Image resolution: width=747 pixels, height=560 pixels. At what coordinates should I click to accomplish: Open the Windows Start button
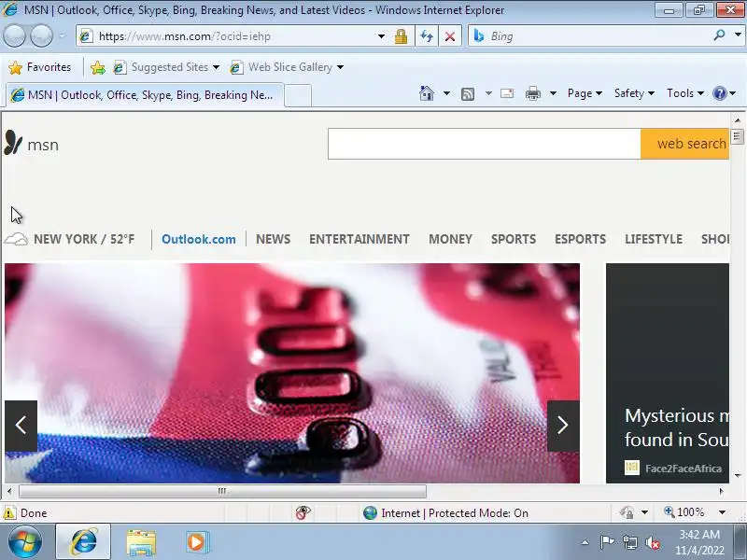(25, 542)
